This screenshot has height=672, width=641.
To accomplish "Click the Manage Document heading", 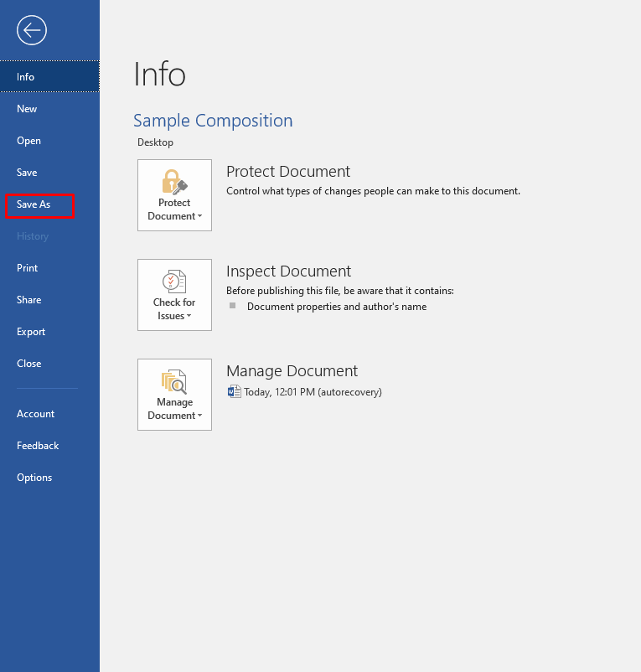I will [x=292, y=371].
